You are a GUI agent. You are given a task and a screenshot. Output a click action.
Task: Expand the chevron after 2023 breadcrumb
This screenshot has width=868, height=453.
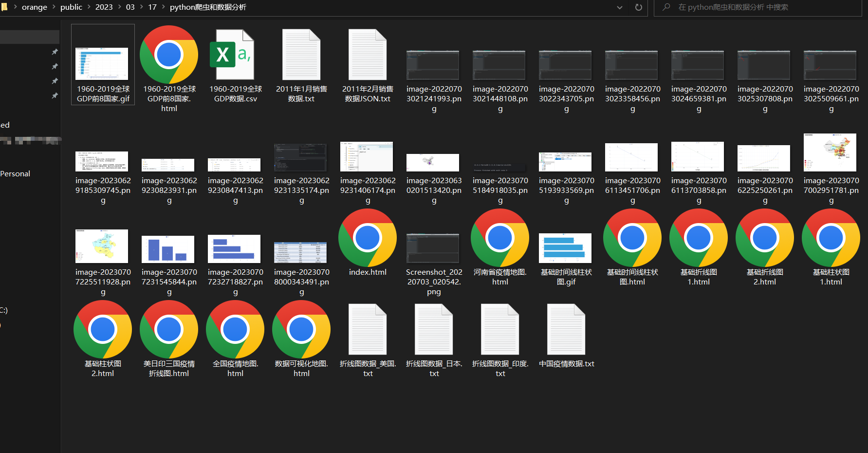click(119, 7)
